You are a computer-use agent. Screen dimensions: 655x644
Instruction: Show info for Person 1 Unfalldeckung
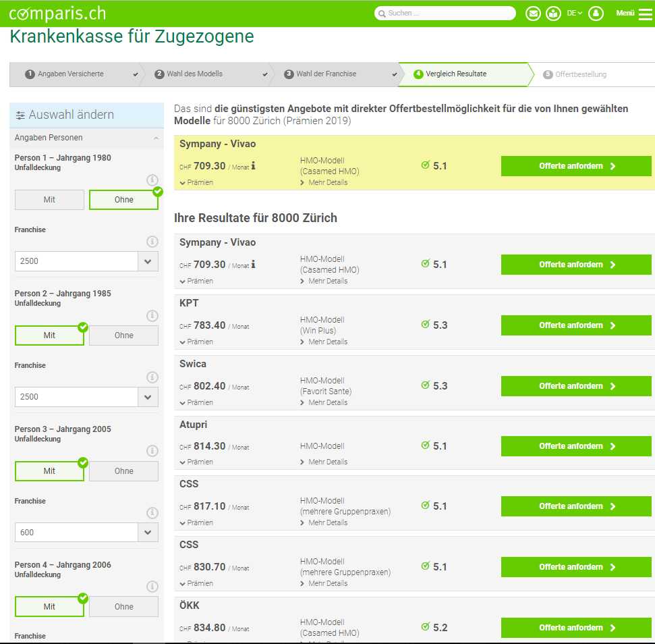[x=152, y=180]
